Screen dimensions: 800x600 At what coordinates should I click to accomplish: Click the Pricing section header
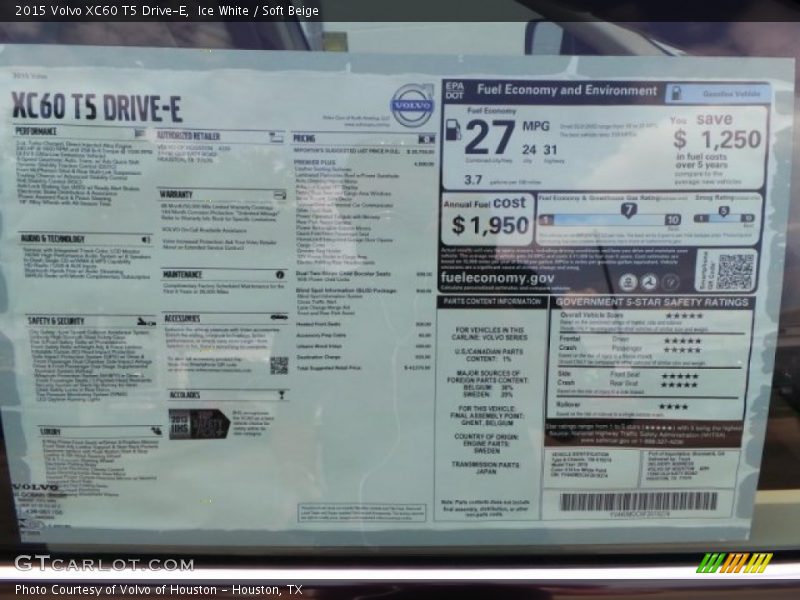304,138
